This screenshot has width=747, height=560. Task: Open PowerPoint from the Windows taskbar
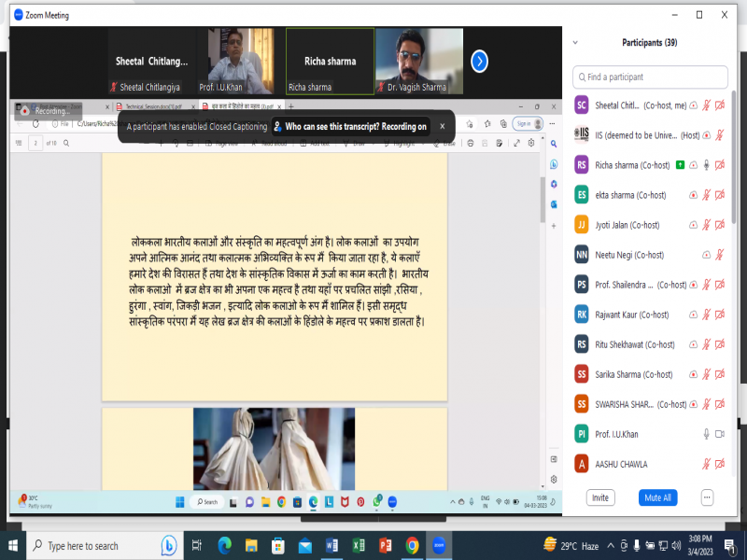pos(385,545)
